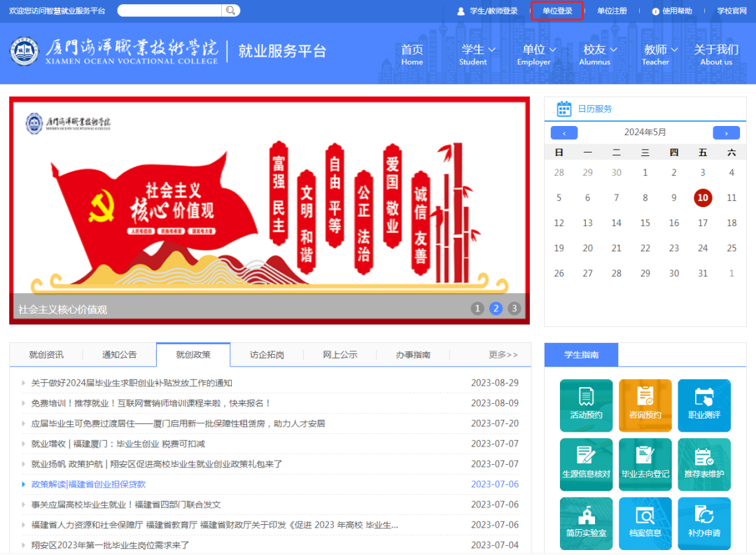Open 更多>> to view more news
Viewport: 756px width, 555px height.
point(503,355)
